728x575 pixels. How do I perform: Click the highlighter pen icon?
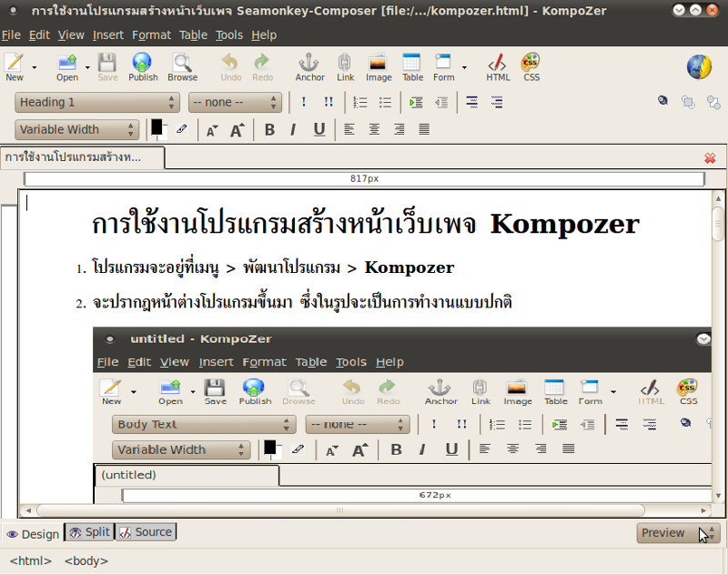[181, 129]
